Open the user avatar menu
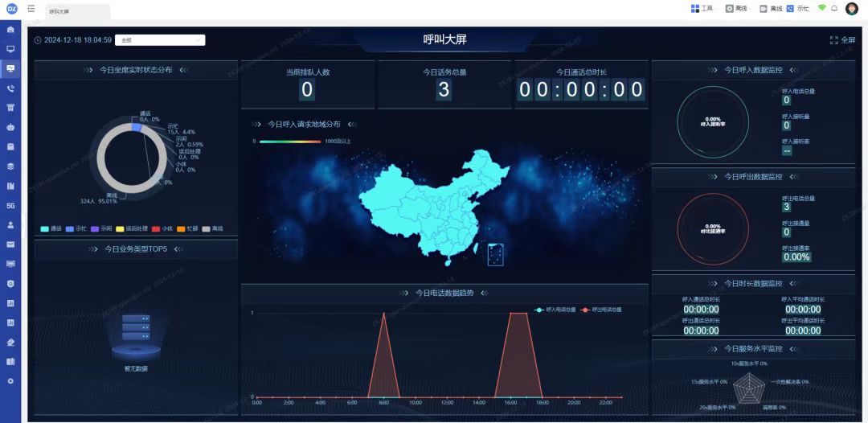The width and height of the screenshot is (868, 423). coord(851,8)
